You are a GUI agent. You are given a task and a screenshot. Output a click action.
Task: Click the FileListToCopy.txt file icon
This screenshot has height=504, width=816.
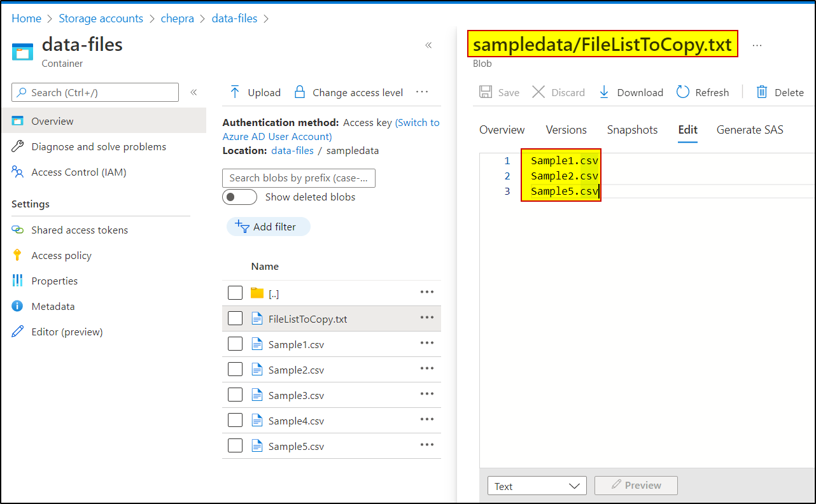click(257, 318)
